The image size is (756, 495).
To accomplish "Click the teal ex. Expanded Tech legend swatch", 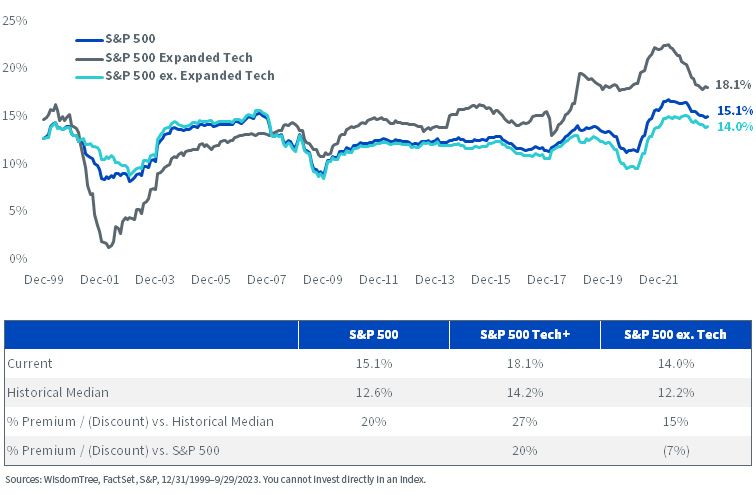I will coord(90,77).
